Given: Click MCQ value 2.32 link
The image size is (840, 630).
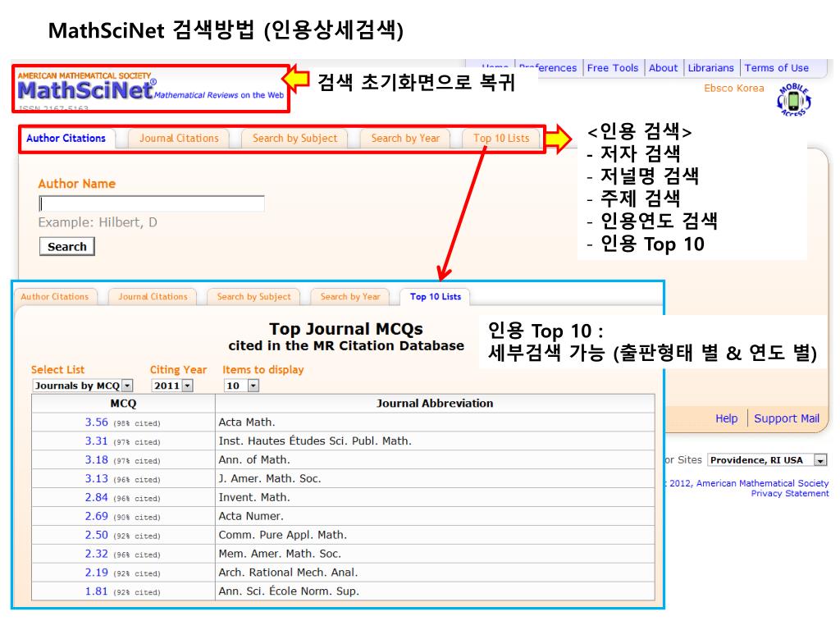Looking at the screenshot, I should tap(97, 554).
